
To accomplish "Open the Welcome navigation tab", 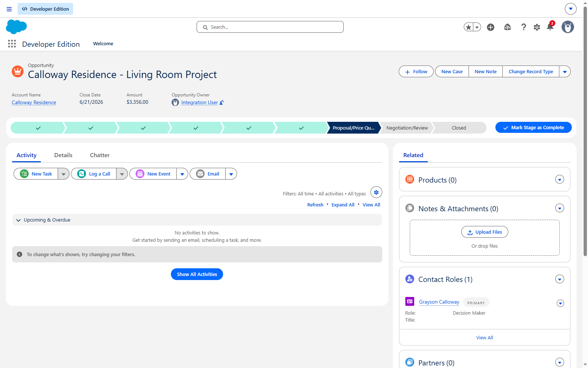I will 103,44.
